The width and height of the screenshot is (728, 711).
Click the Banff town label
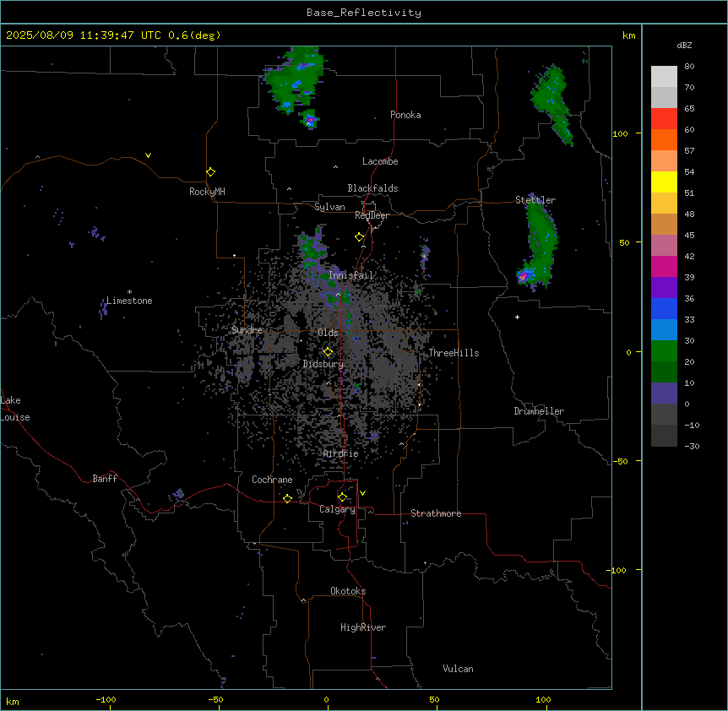[105, 479]
